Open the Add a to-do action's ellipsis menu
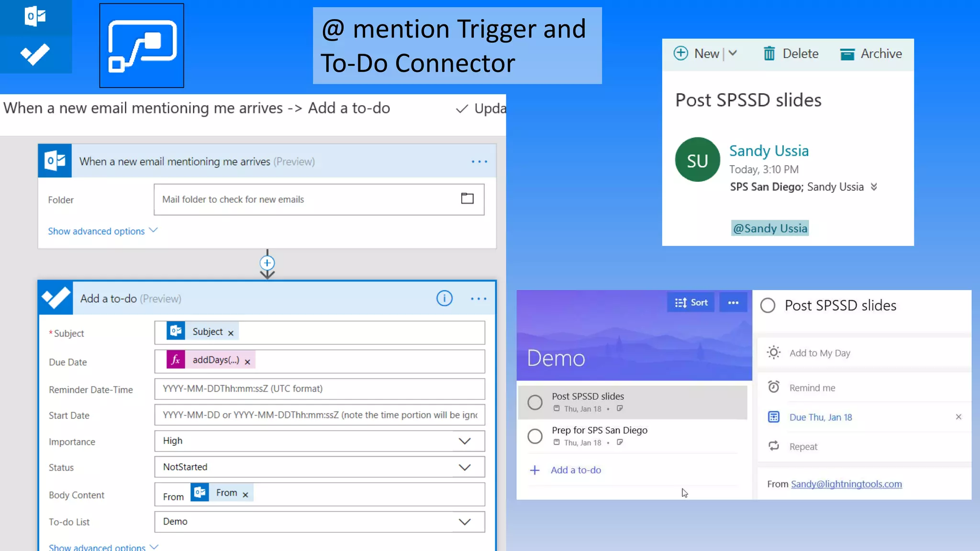 pos(478,299)
